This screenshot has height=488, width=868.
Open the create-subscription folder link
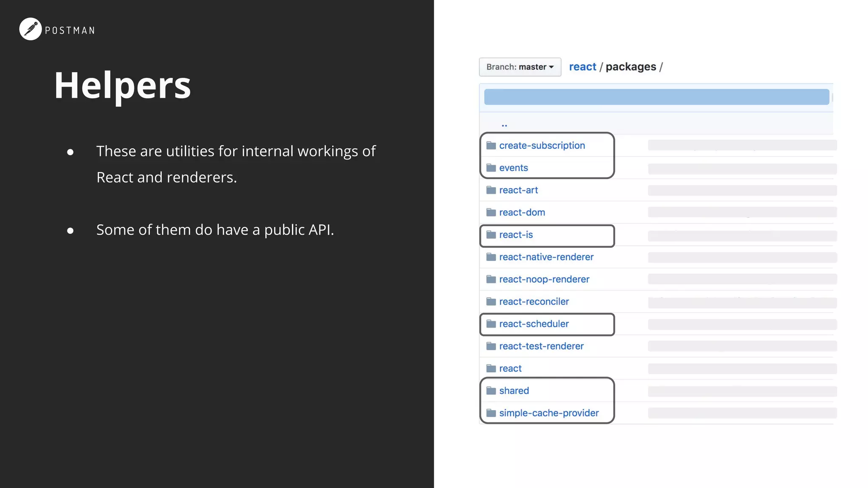(542, 145)
